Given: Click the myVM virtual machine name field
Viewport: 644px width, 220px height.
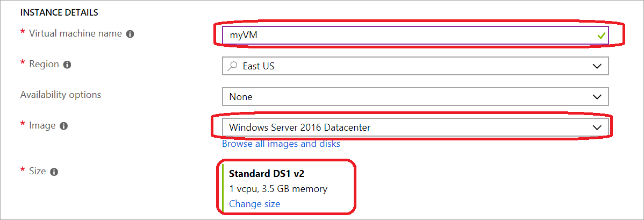Looking at the screenshot, I should (x=415, y=36).
